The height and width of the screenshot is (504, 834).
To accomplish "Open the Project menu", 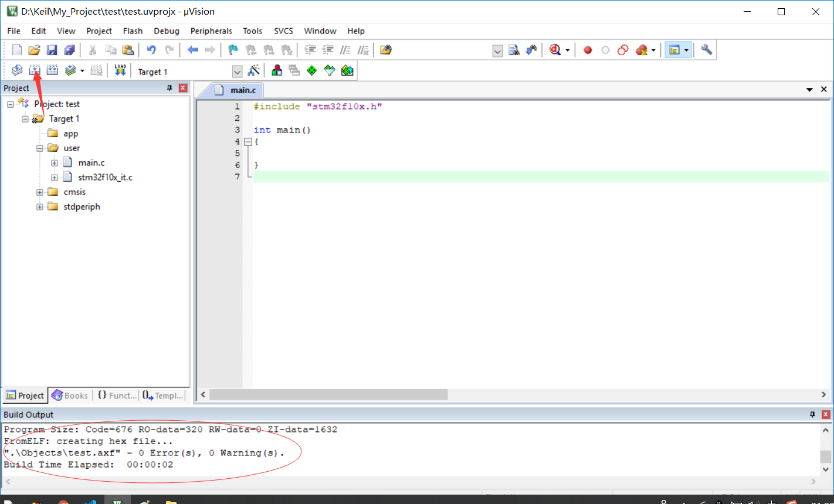I will tap(99, 31).
